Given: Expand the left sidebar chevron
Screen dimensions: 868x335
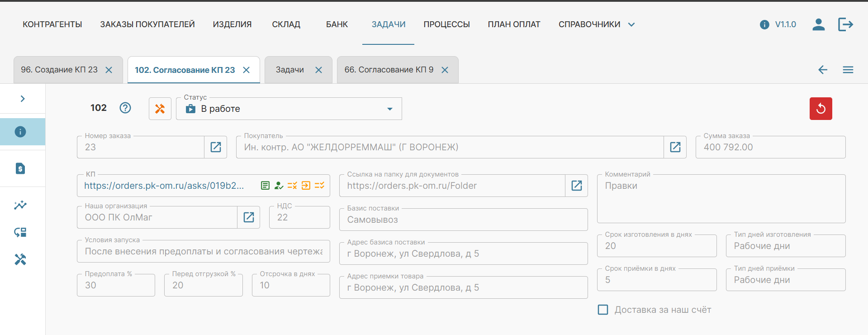Looking at the screenshot, I should point(23,99).
